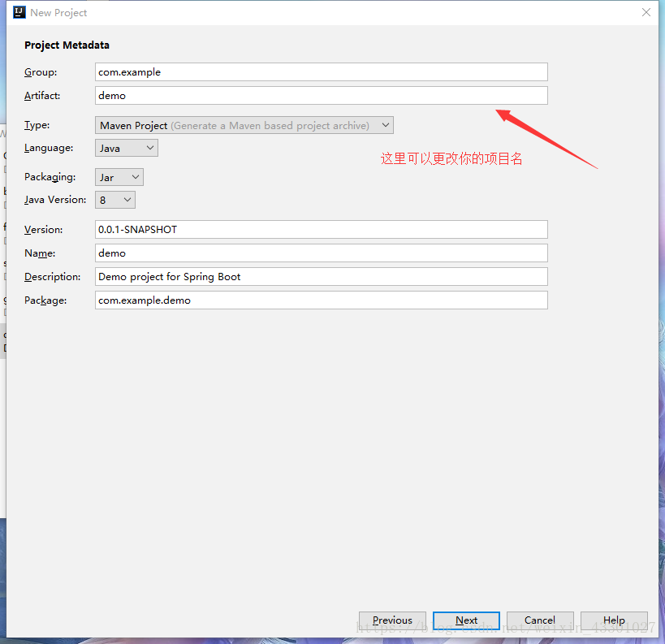Open the Type dropdown for Maven Project
The image size is (665, 644).
(x=244, y=125)
